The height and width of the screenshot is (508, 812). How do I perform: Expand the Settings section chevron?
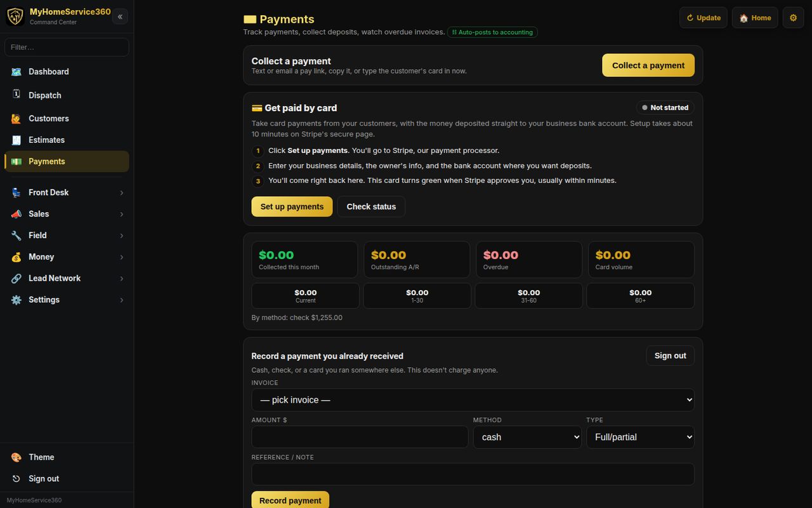(x=122, y=300)
